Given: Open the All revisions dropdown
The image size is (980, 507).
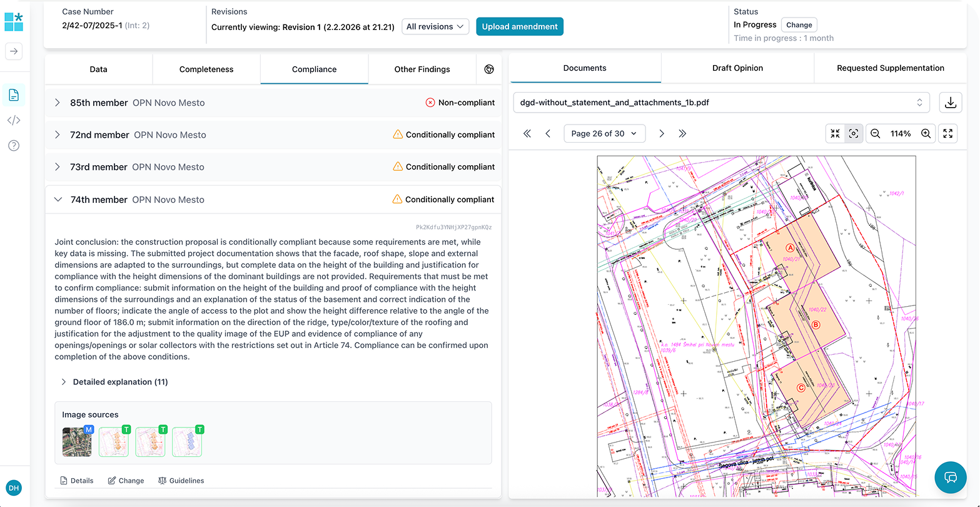Looking at the screenshot, I should click(435, 26).
